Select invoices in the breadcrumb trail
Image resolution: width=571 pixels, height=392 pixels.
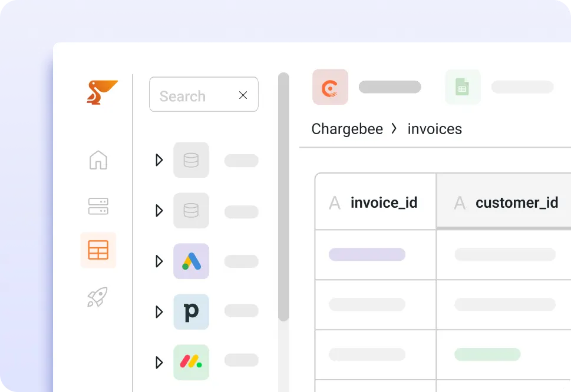pos(434,129)
